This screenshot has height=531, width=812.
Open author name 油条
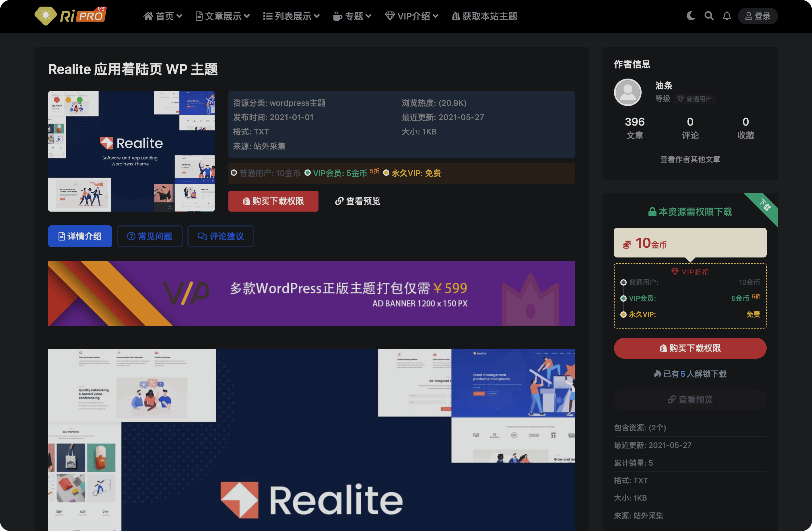pyautogui.click(x=664, y=85)
